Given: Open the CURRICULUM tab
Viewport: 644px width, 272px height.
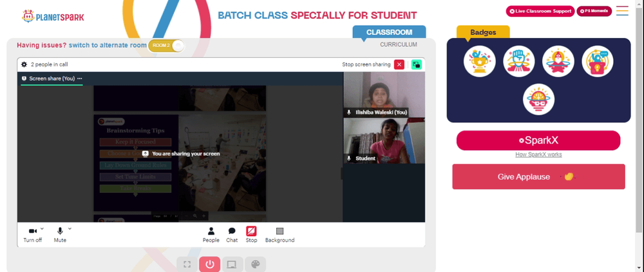Looking at the screenshot, I should pos(399,45).
